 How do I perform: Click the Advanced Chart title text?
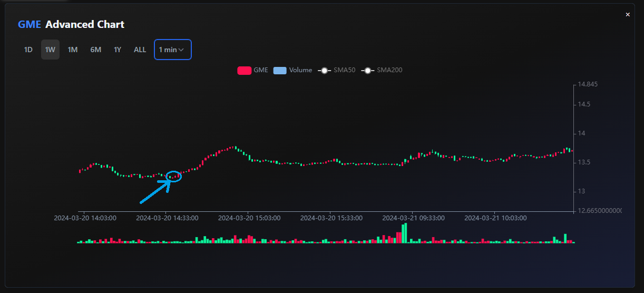(85, 24)
